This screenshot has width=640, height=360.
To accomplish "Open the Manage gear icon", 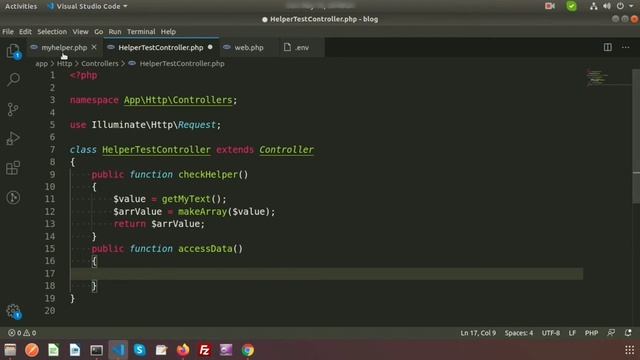I will [13, 311].
